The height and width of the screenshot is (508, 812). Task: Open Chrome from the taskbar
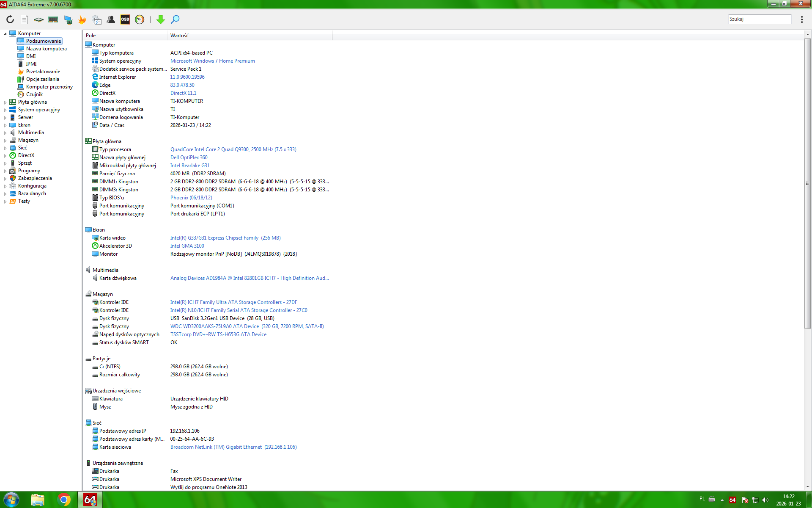coord(64,500)
